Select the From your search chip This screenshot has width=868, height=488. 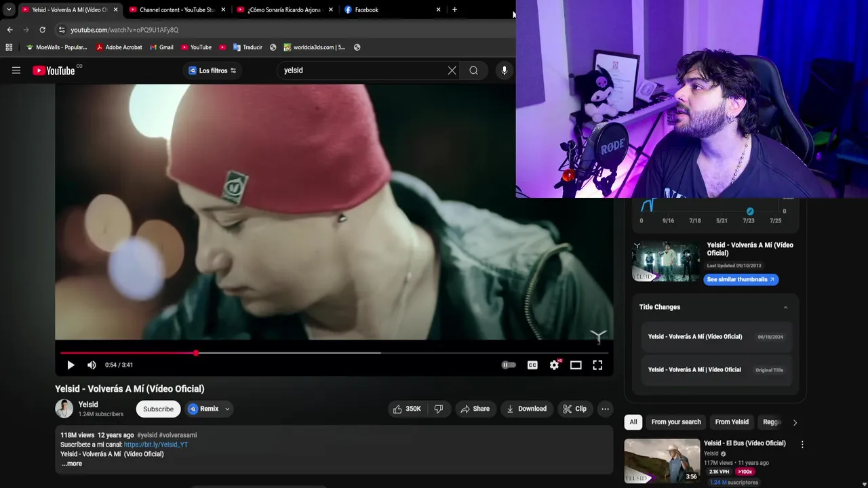676,422
